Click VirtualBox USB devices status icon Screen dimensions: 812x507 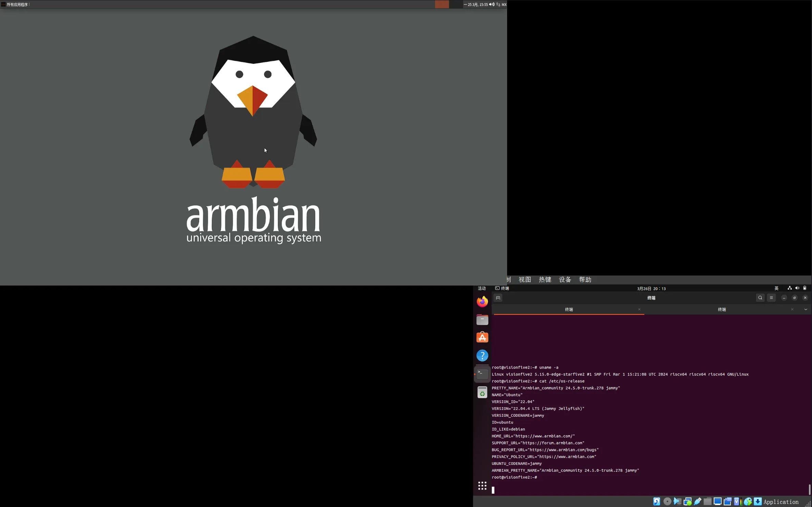[x=698, y=502]
